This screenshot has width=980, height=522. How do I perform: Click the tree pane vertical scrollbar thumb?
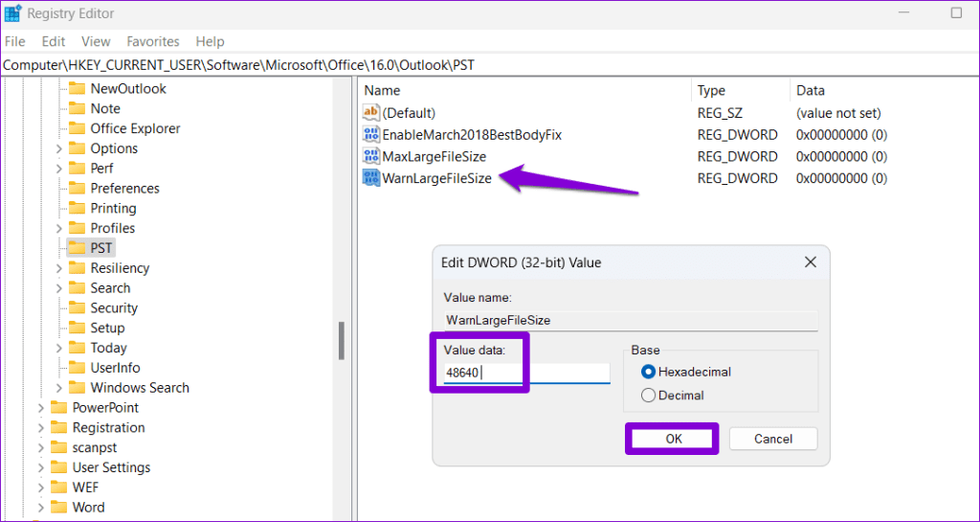coord(342,341)
